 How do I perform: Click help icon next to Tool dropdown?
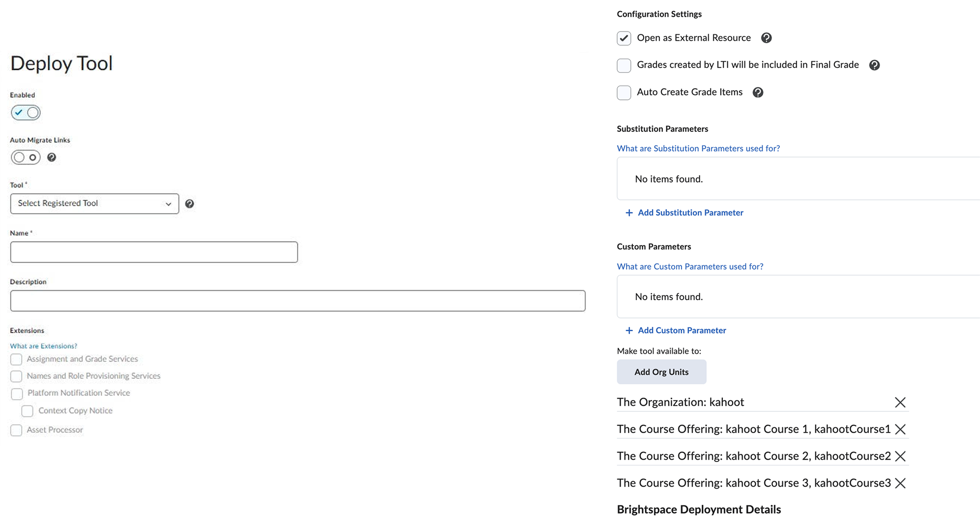(189, 204)
